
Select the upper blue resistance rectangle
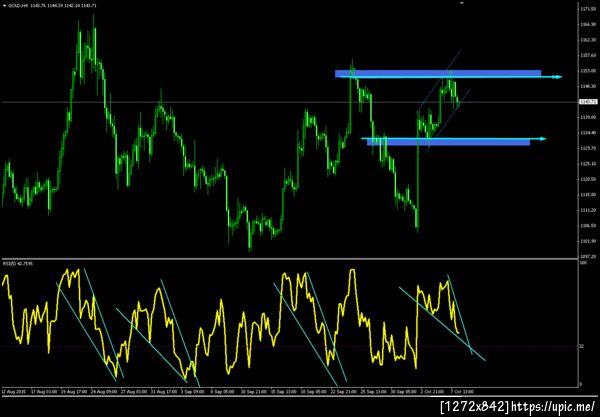pos(438,73)
